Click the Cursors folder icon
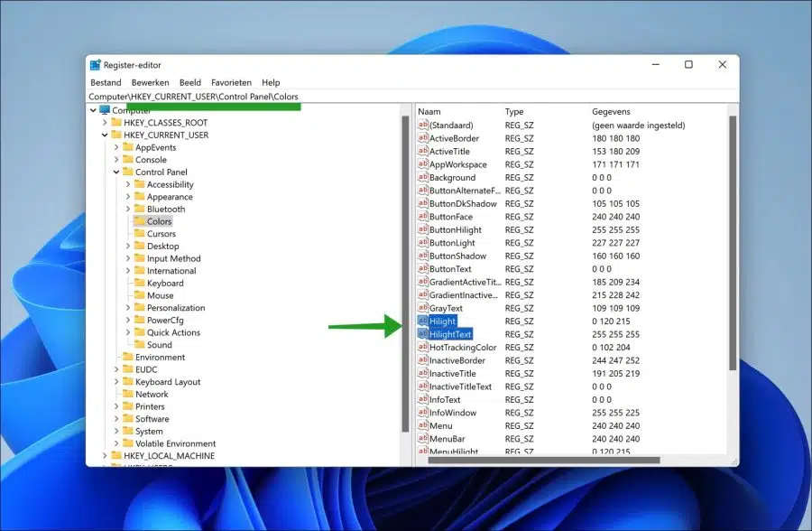This screenshot has height=531, width=812. point(139,233)
